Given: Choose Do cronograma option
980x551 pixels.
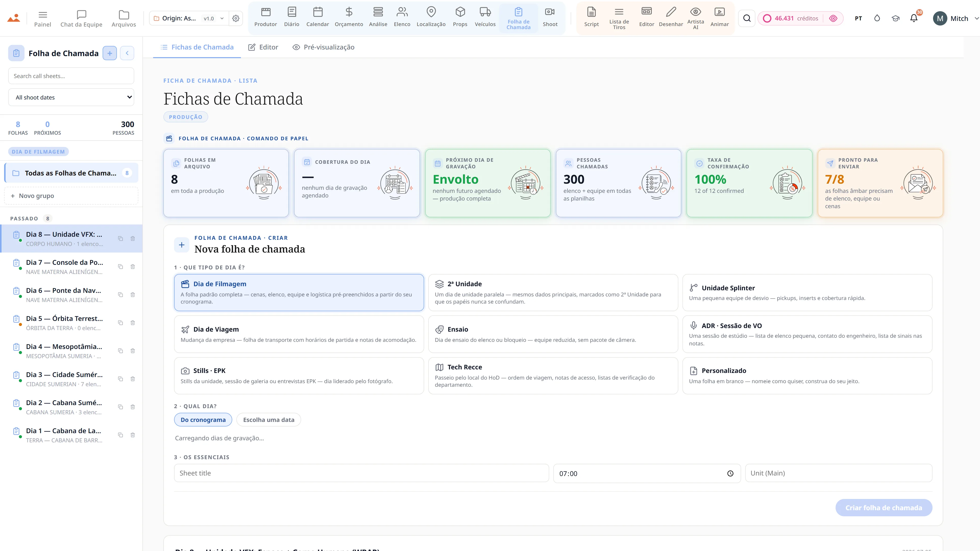Looking at the screenshot, I should (x=203, y=419).
